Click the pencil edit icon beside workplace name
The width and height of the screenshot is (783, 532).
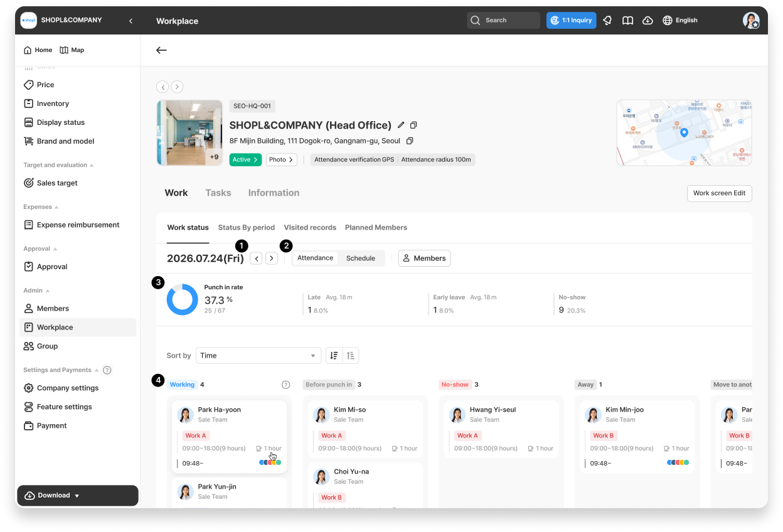402,125
